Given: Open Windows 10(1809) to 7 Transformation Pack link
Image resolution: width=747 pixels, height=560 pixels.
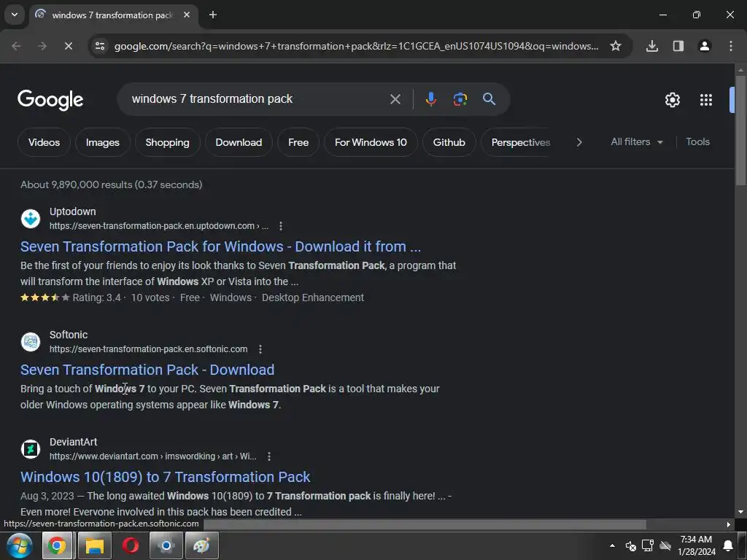Looking at the screenshot, I should pyautogui.click(x=166, y=477).
